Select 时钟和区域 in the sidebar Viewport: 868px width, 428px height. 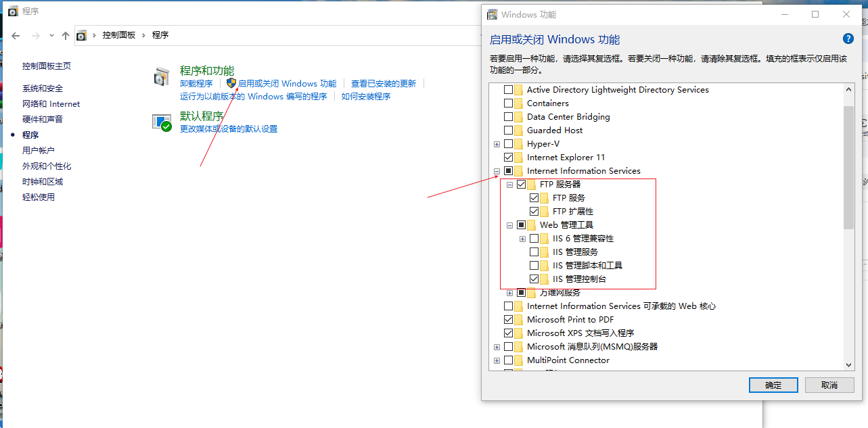pyautogui.click(x=43, y=182)
